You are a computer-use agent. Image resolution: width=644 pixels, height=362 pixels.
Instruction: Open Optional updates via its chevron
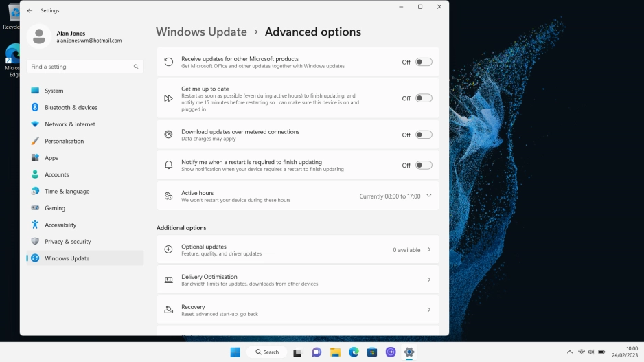point(429,249)
